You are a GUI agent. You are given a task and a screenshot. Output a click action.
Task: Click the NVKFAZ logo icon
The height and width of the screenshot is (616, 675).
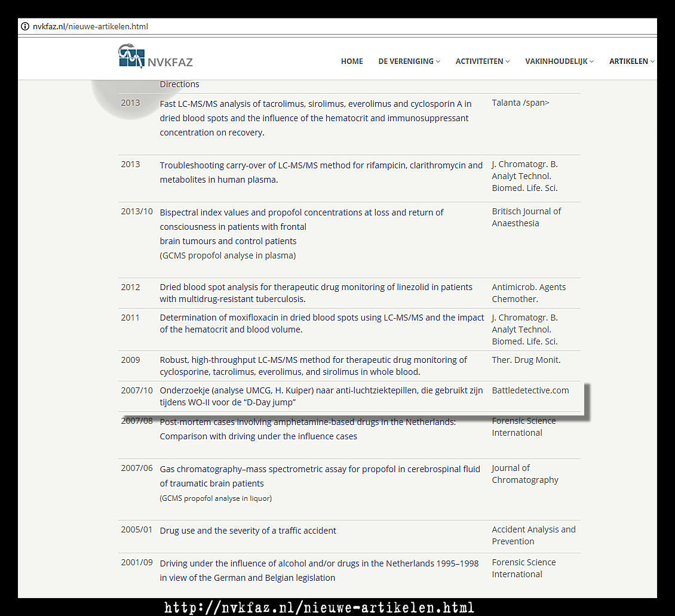tap(131, 56)
